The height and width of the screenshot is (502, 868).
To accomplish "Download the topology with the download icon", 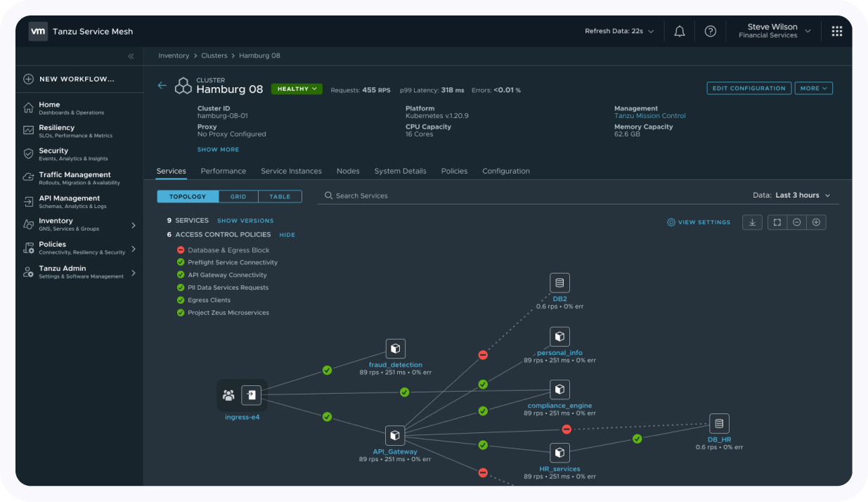I will point(752,222).
